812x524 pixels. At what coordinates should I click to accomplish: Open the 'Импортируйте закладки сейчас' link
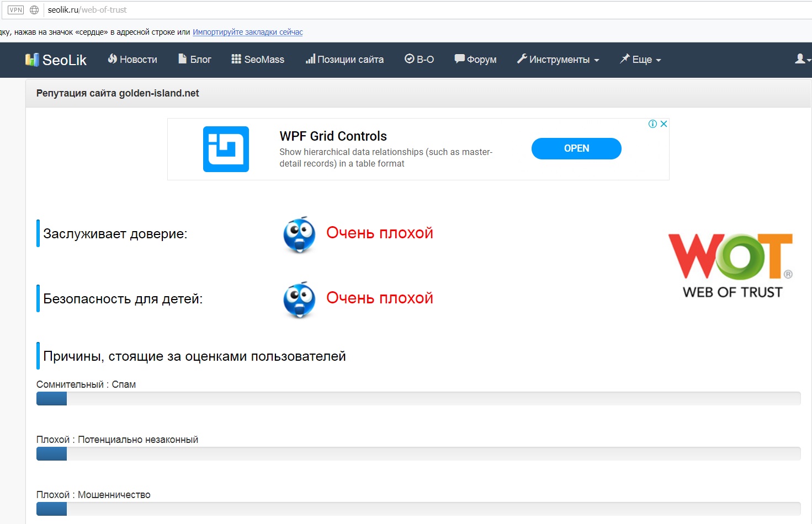(248, 32)
